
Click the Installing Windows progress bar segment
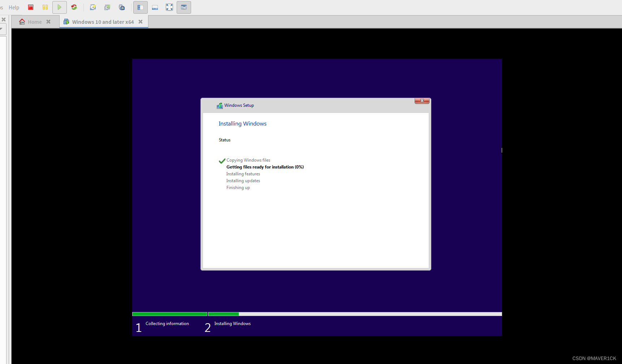click(x=355, y=314)
